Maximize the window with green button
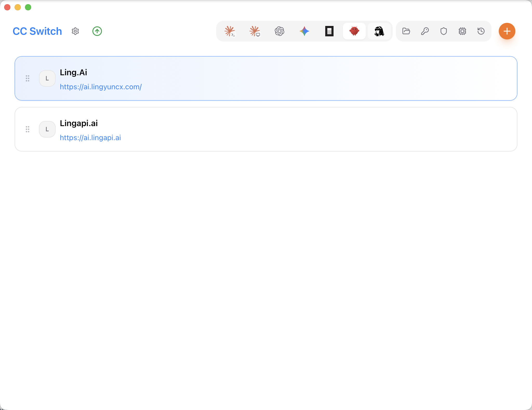 (x=28, y=7)
